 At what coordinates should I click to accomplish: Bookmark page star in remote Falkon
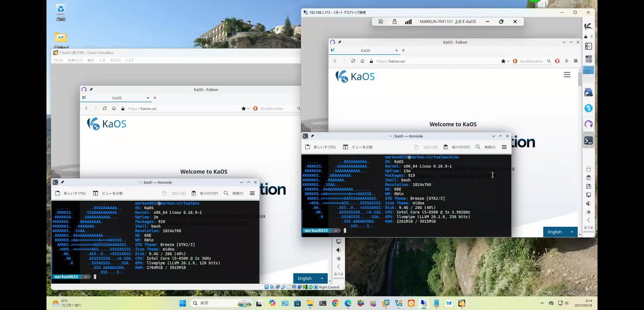[503, 61]
